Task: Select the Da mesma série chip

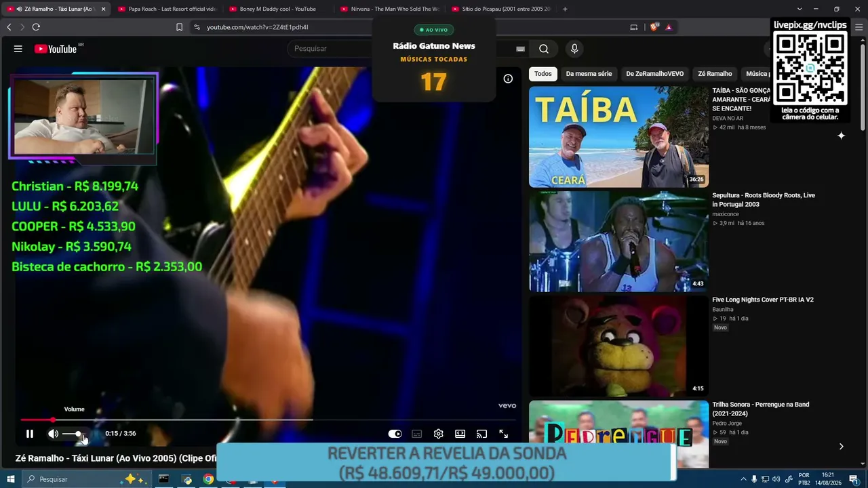Action: (589, 74)
